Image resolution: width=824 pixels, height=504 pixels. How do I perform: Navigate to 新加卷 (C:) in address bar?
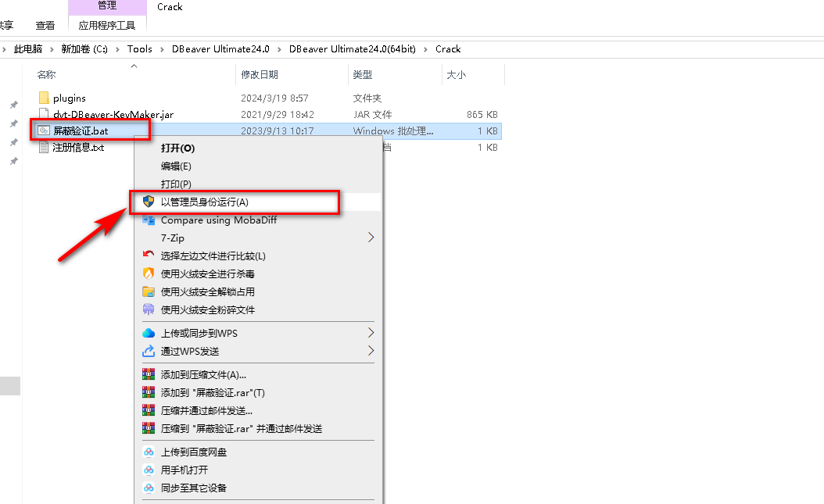click(84, 48)
